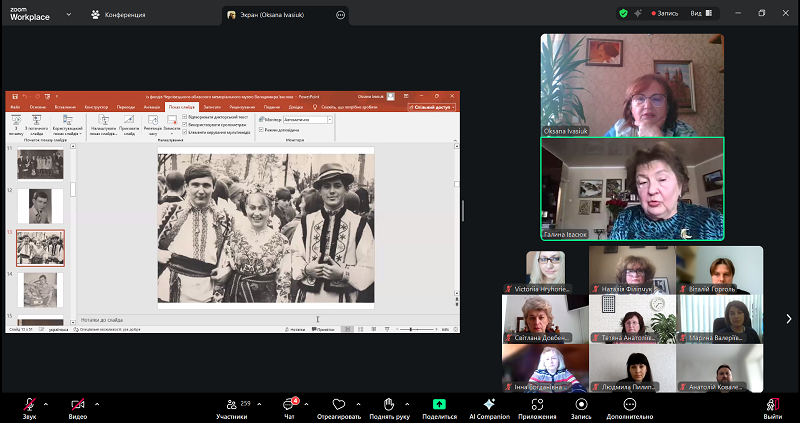The width and height of the screenshot is (800, 423).
Task: Expand audio options arrow next to Звук
Action: tap(47, 403)
